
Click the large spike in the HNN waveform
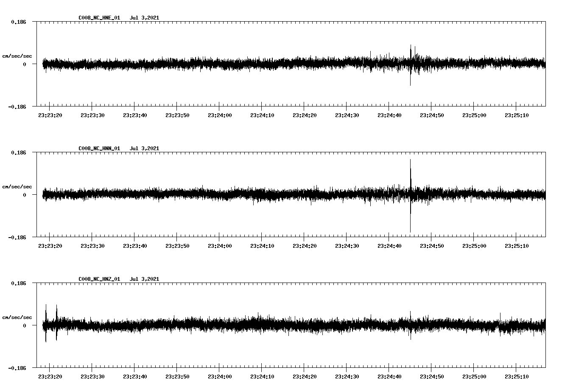coord(411,196)
